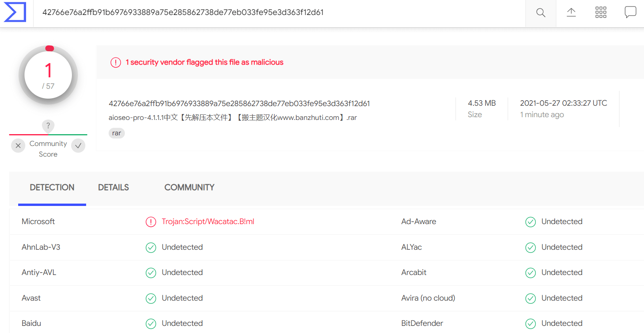Screen dimensions: 644x333
Task: Click the Ad-Aware vendor name
Action: [x=419, y=221]
